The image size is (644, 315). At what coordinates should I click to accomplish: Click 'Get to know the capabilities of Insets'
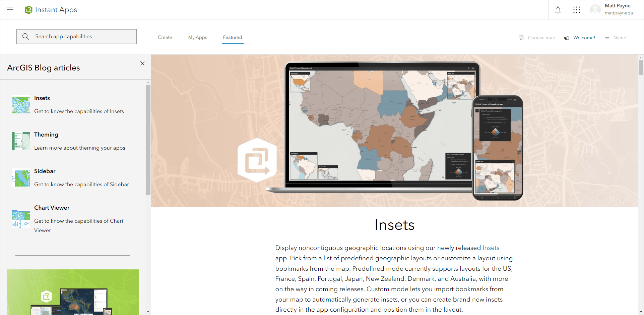click(79, 111)
